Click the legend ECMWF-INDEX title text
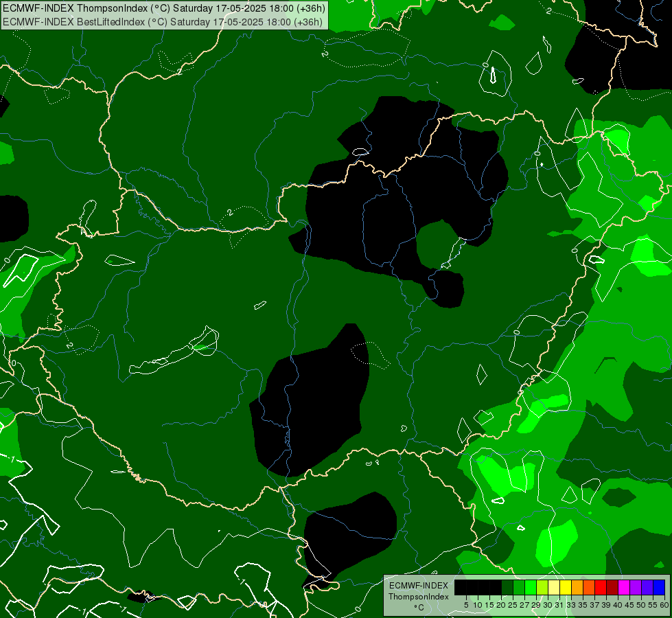 [419, 586]
